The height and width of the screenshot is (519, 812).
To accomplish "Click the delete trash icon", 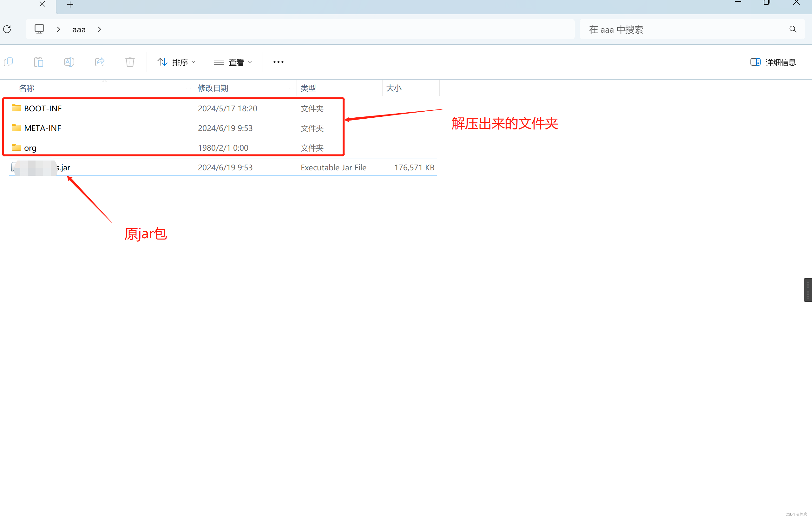I will point(130,62).
